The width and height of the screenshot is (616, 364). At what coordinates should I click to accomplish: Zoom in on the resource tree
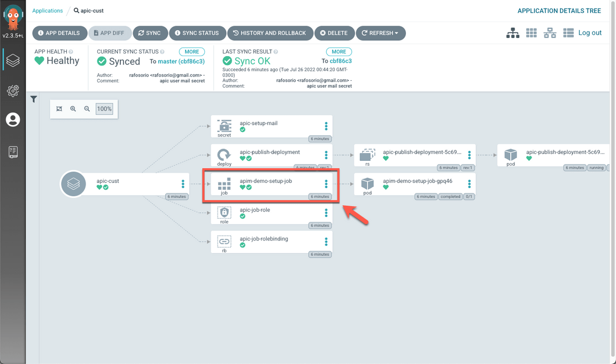(73, 109)
